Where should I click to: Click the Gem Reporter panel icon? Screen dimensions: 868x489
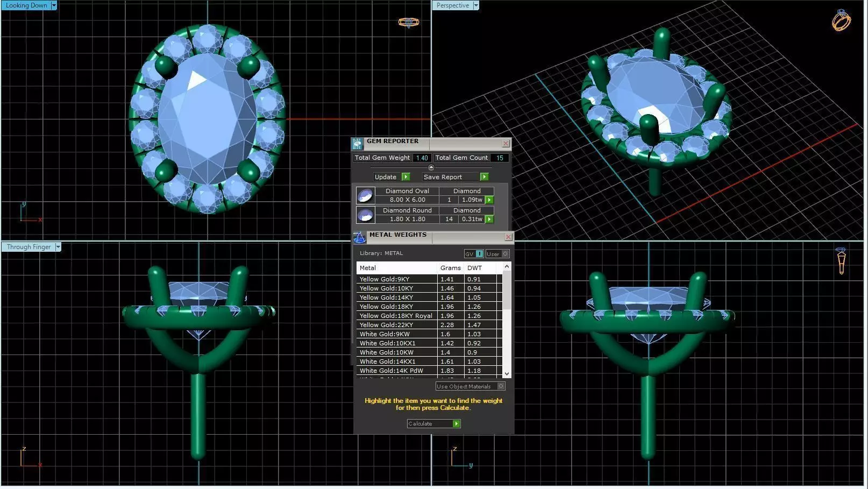[357, 144]
